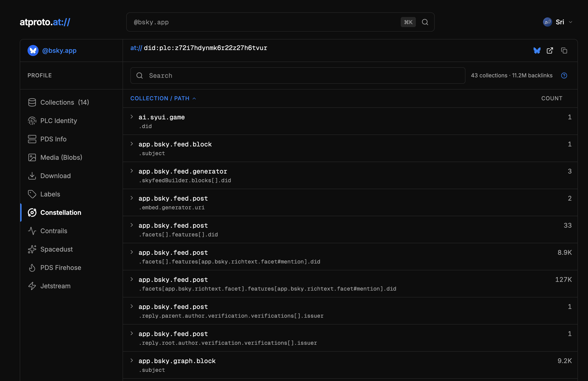Click the backlinks help question icon
The image size is (588, 381).
(564, 75)
